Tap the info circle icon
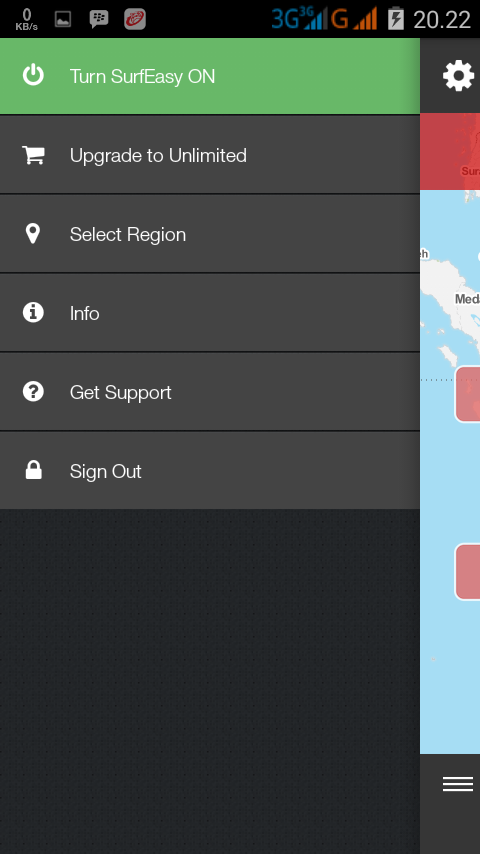Image resolution: width=480 pixels, height=854 pixels. point(33,313)
